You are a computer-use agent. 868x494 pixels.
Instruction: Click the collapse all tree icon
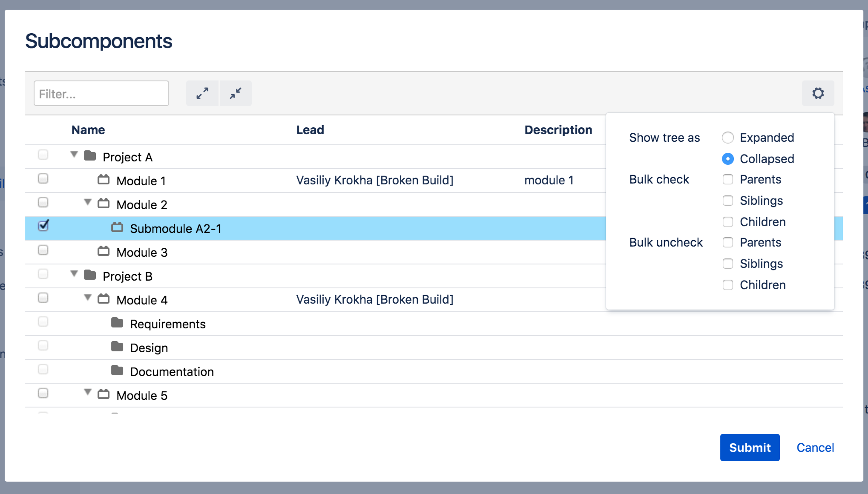coord(236,93)
